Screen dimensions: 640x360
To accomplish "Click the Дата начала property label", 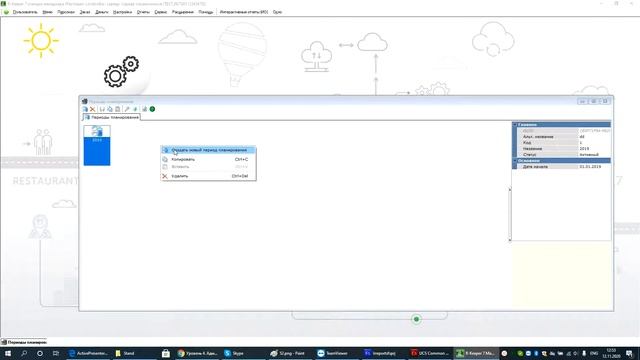I will coord(535,167).
